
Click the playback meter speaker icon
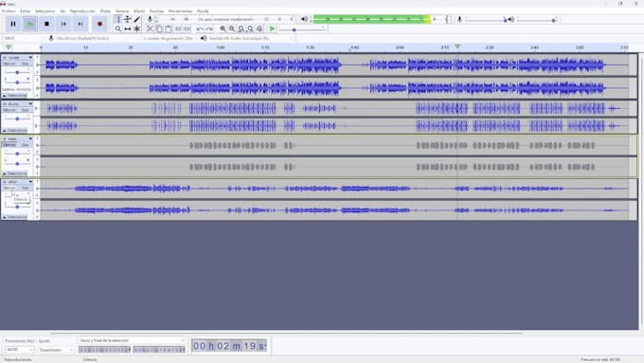point(304,19)
